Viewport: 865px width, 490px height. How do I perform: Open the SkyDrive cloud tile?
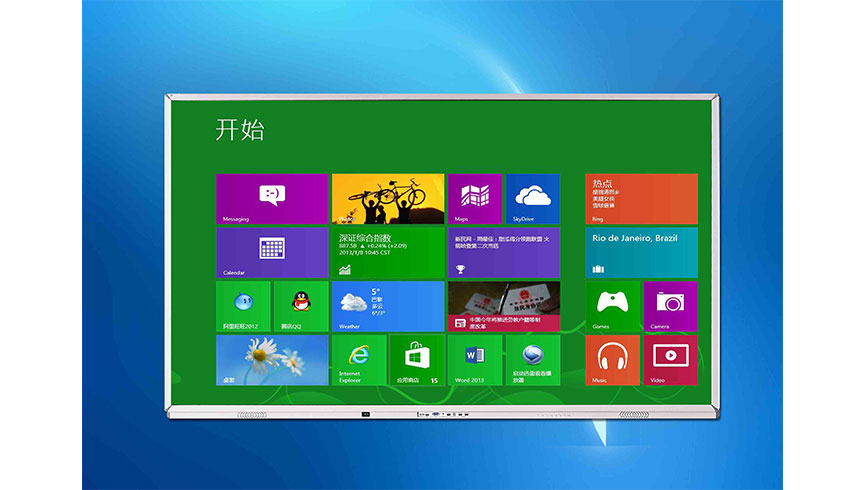tap(533, 199)
